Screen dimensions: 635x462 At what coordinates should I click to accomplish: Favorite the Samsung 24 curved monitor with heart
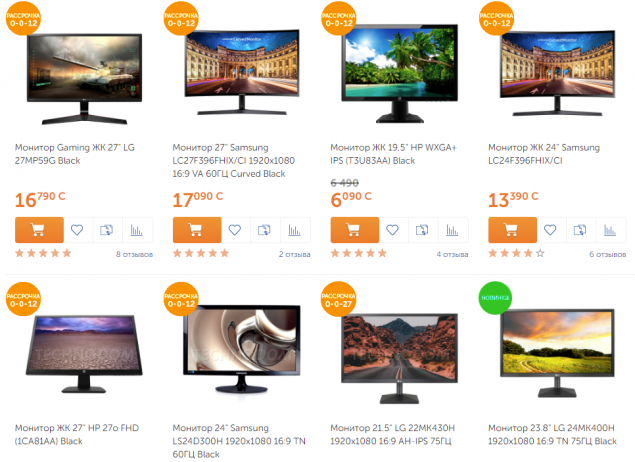pos(550,230)
